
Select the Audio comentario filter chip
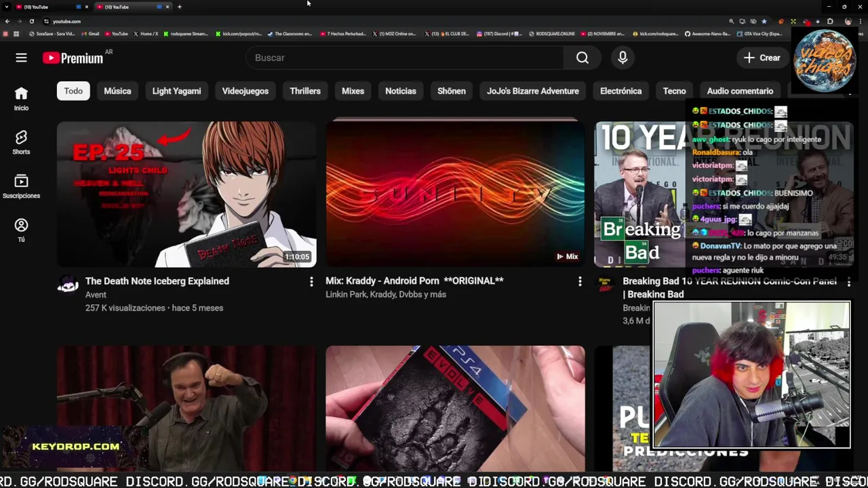(740, 91)
